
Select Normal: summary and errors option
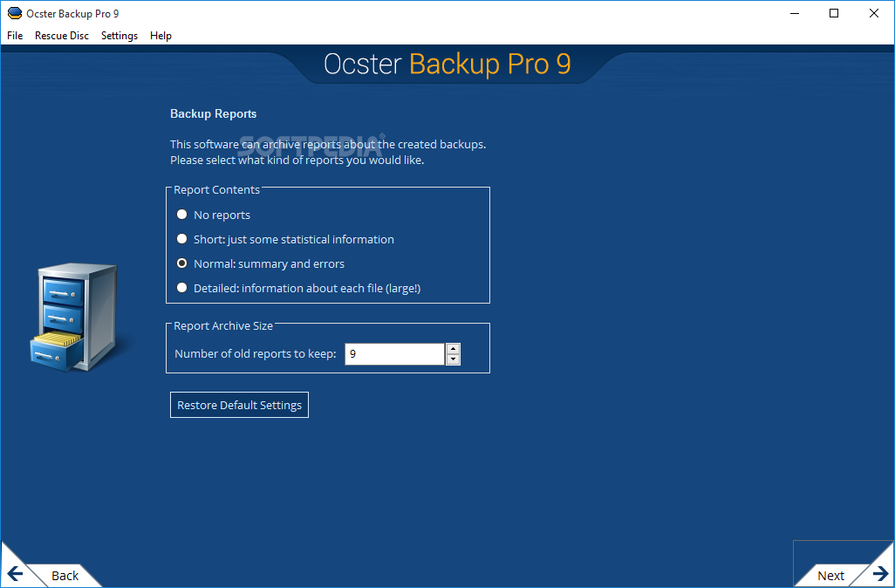pyautogui.click(x=261, y=263)
